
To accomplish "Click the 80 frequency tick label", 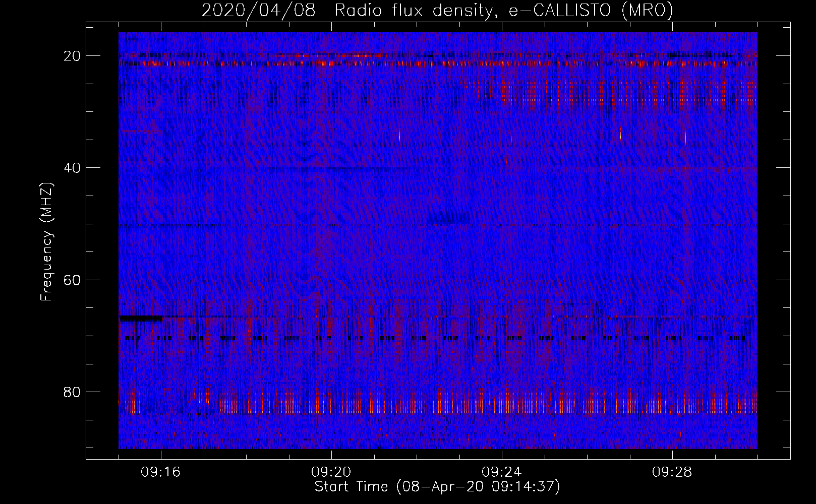I will point(72,392).
